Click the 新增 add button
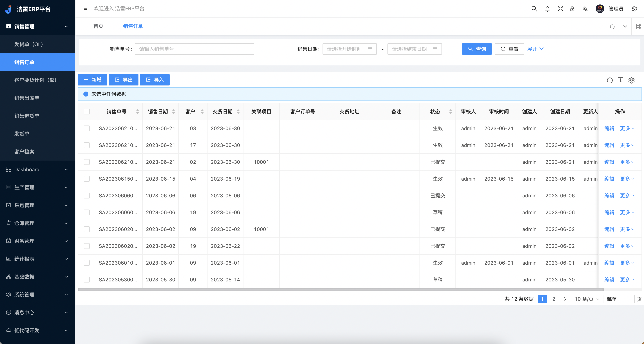Image resolution: width=644 pixels, height=344 pixels. [x=92, y=80]
